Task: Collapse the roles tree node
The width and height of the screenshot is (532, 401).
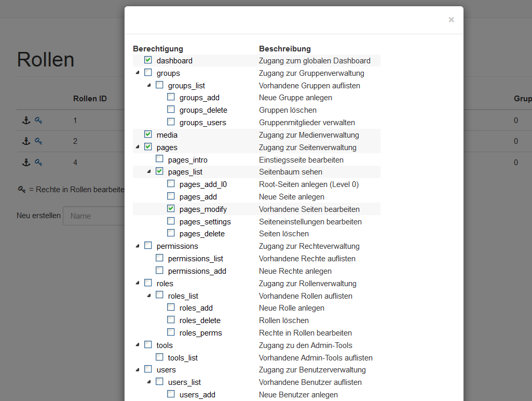Action: [x=138, y=284]
